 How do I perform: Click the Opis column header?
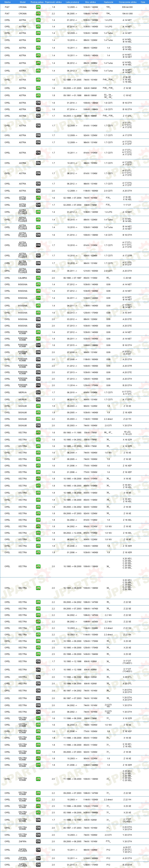point(143,2)
